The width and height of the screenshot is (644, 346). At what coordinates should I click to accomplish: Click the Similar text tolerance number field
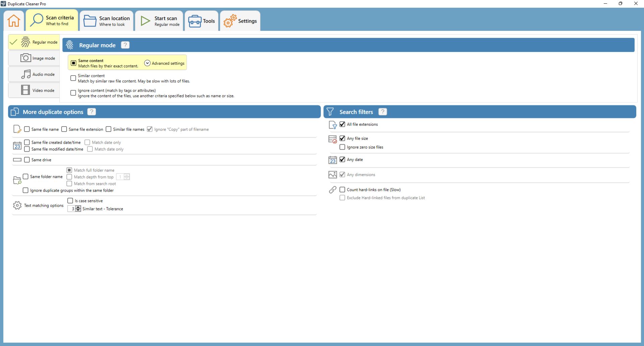71,208
